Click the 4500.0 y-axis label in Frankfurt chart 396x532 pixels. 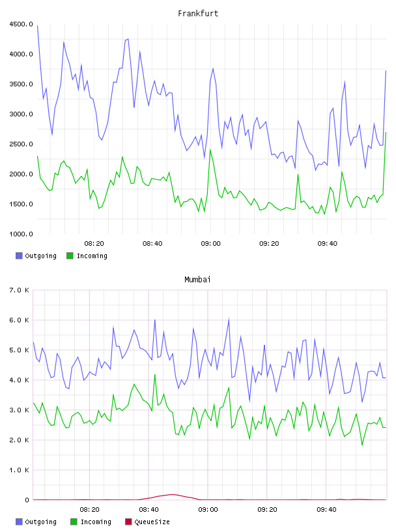point(21,24)
